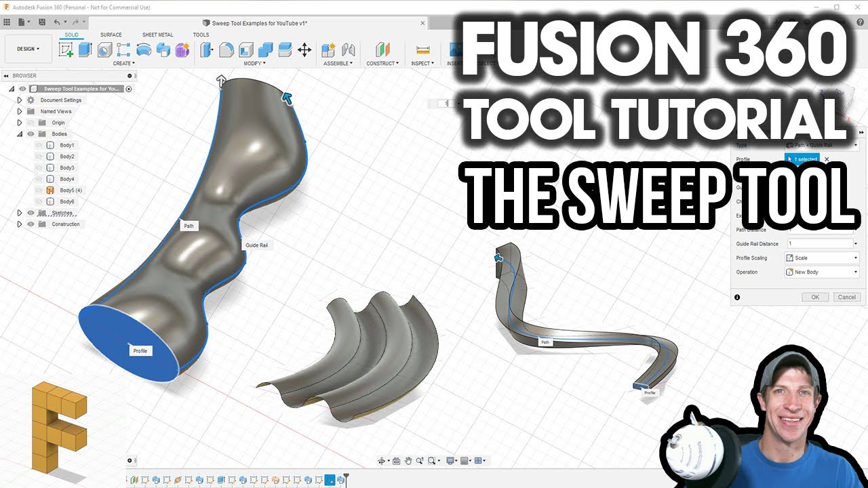Select the Move/Copy arrows tool

(304, 49)
